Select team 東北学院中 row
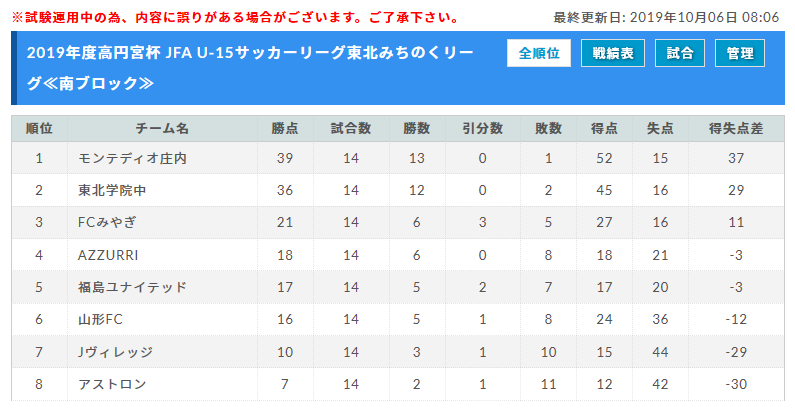 [398, 190]
